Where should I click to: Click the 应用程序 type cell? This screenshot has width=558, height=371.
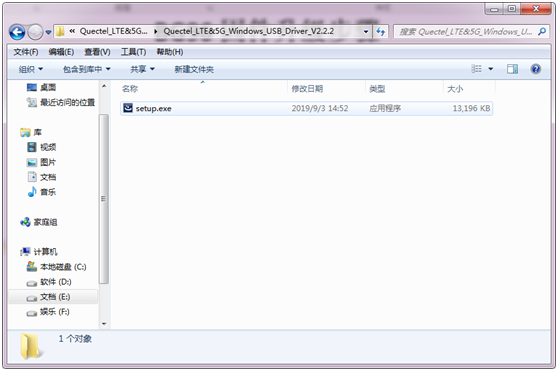coord(385,108)
